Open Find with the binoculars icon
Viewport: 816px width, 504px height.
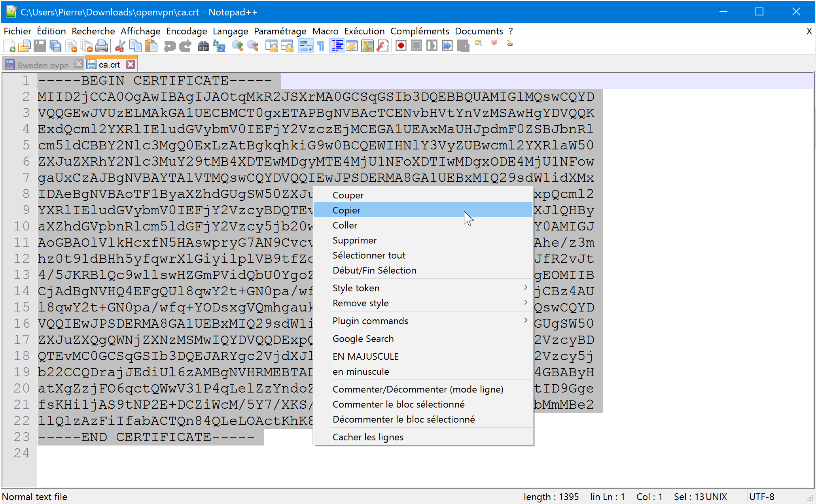click(x=203, y=46)
